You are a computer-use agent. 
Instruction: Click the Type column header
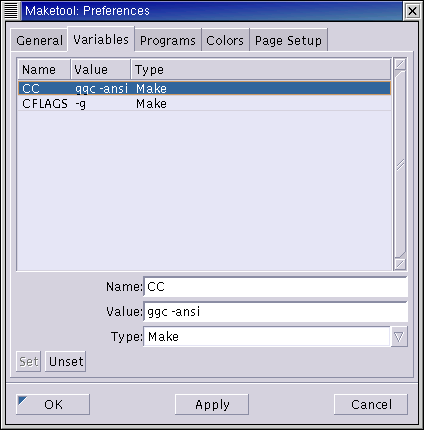pos(261,70)
